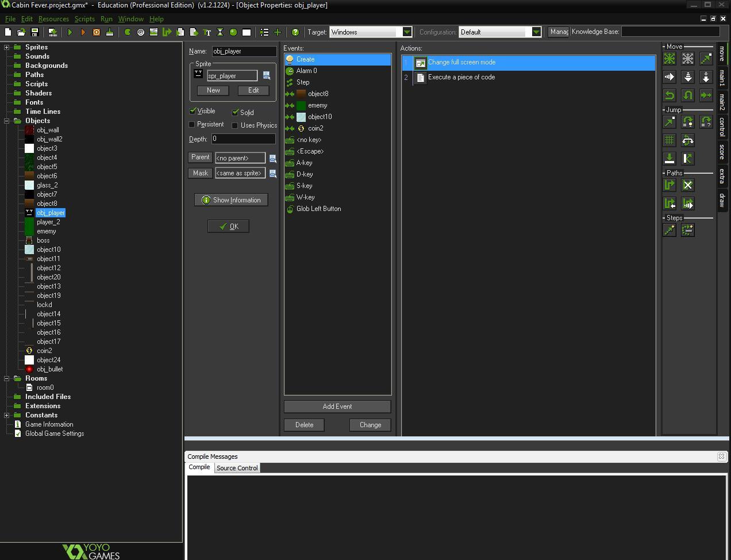731x560 pixels.
Task: Open the Resources menu
Action: [53, 19]
